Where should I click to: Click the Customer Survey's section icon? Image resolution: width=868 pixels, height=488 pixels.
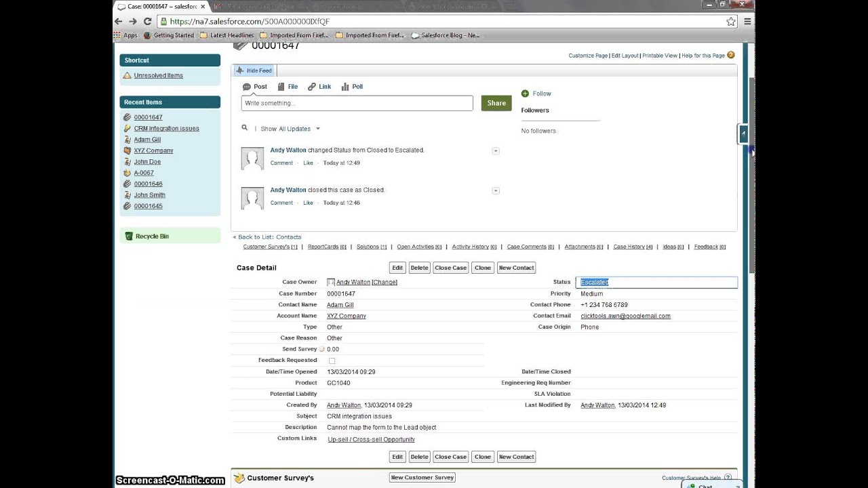pyautogui.click(x=239, y=478)
